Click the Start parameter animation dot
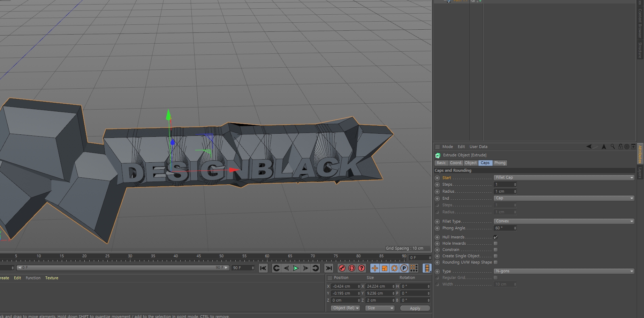Image resolution: width=644 pixels, height=318 pixels. tap(437, 178)
